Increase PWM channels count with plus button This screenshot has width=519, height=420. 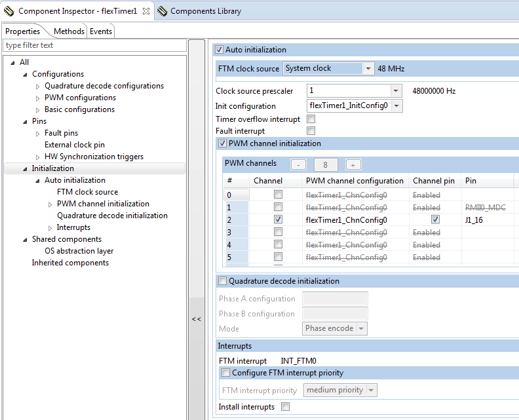353,164
